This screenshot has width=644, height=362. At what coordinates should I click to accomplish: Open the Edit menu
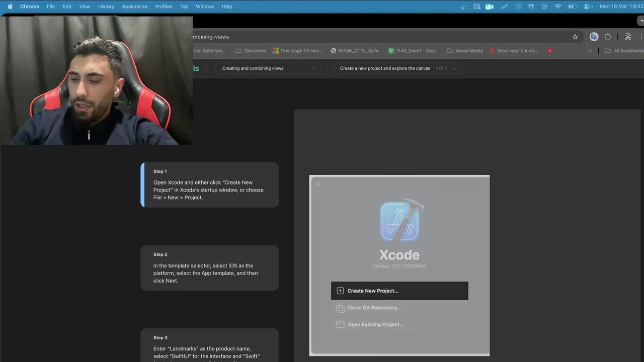coord(67,7)
